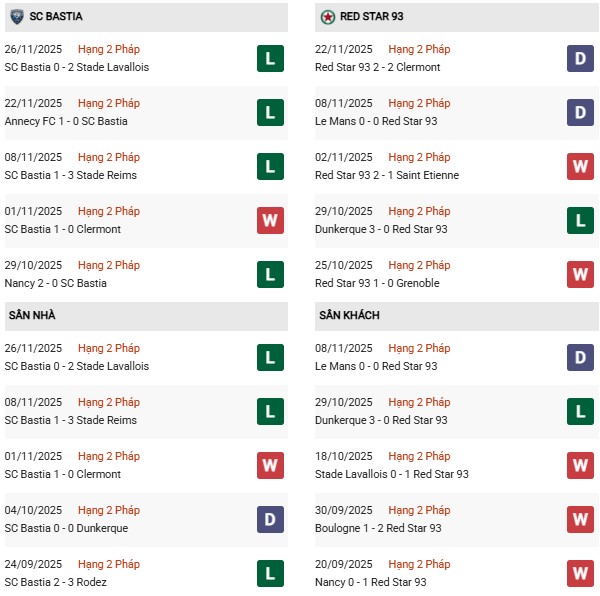600x596 pixels.
Task: View the SC Bastia 2 - 3 Rodez result
Action: 56,582
